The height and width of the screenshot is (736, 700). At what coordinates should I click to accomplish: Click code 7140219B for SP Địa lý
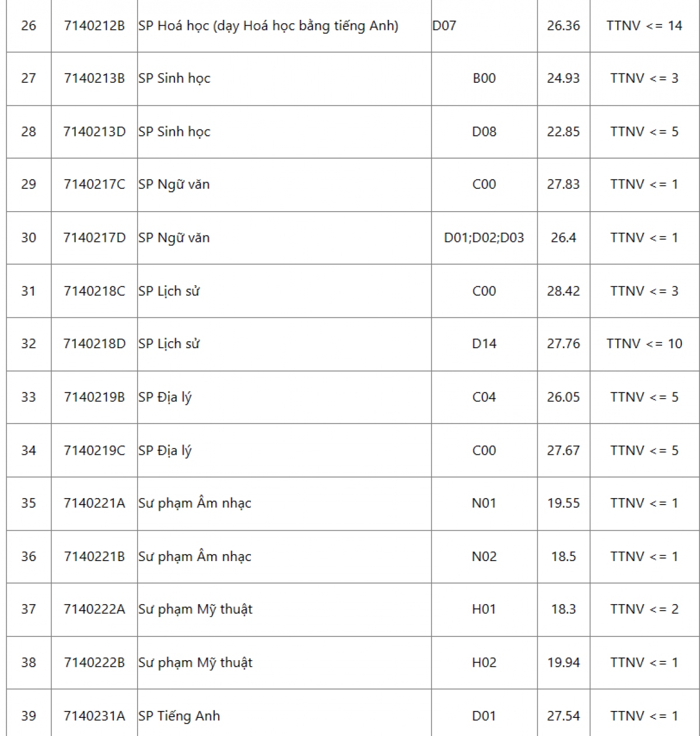tap(94, 397)
